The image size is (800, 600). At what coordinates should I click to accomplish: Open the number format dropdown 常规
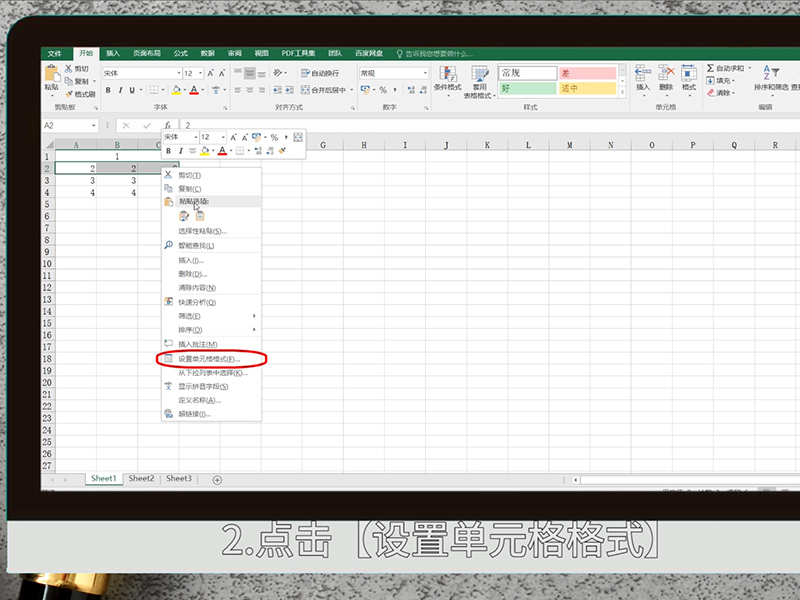point(425,73)
